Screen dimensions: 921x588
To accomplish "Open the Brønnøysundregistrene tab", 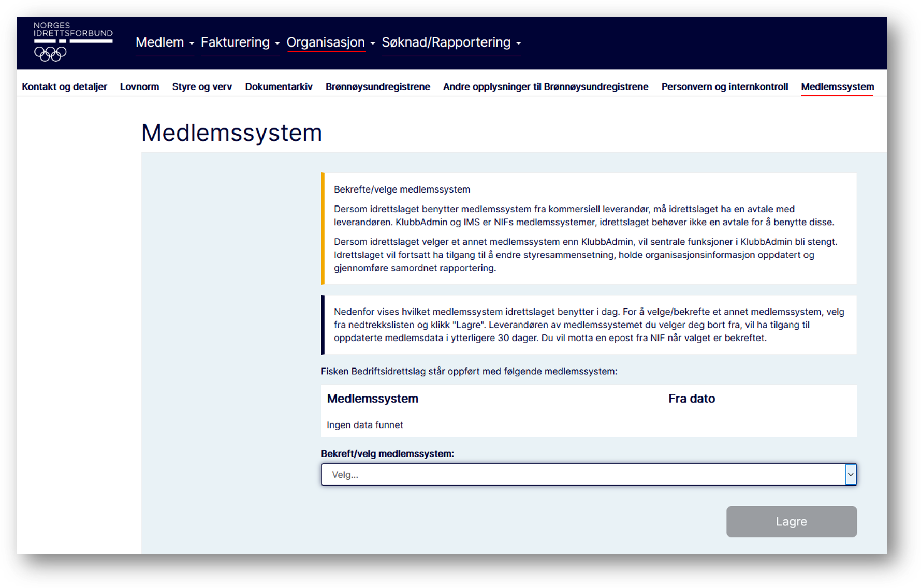I will (377, 86).
